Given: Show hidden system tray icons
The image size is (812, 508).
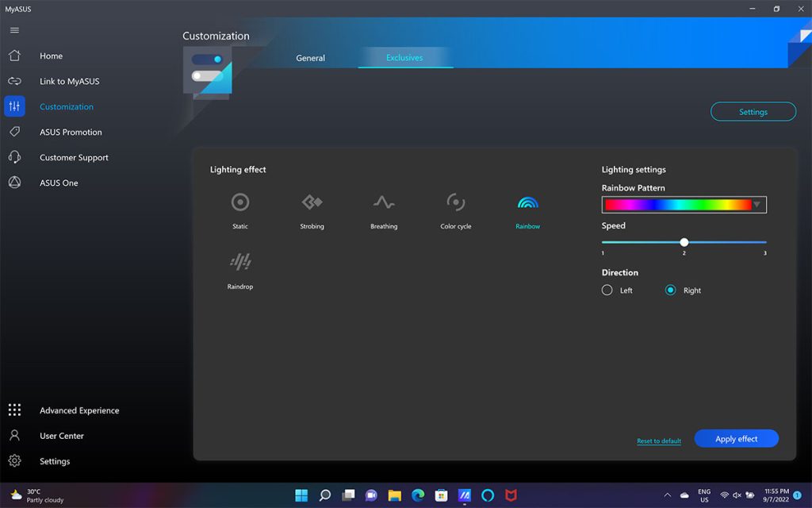Looking at the screenshot, I should coord(667,495).
